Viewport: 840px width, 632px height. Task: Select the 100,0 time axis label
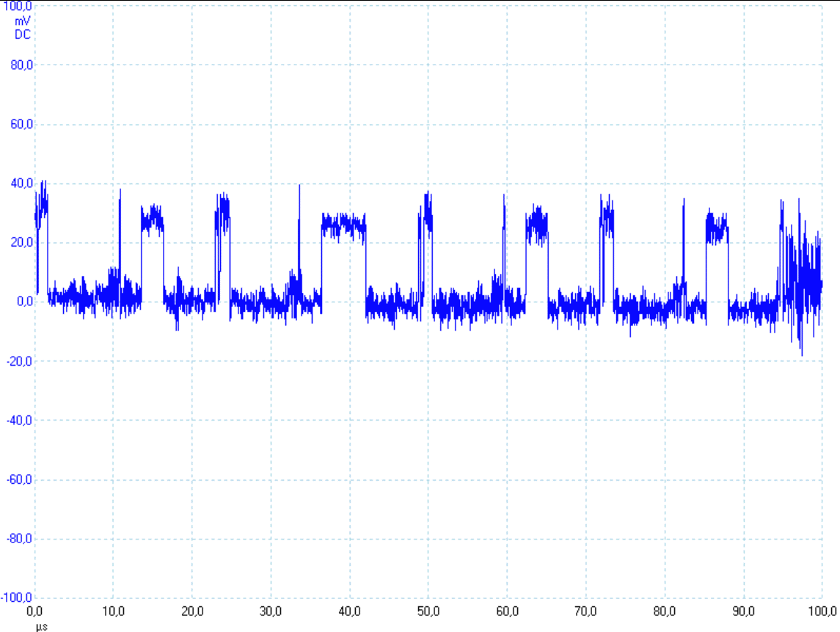tap(822, 611)
